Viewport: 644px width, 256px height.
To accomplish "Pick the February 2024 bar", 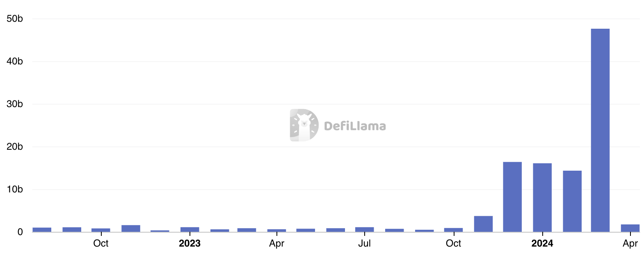I will [x=572, y=201].
